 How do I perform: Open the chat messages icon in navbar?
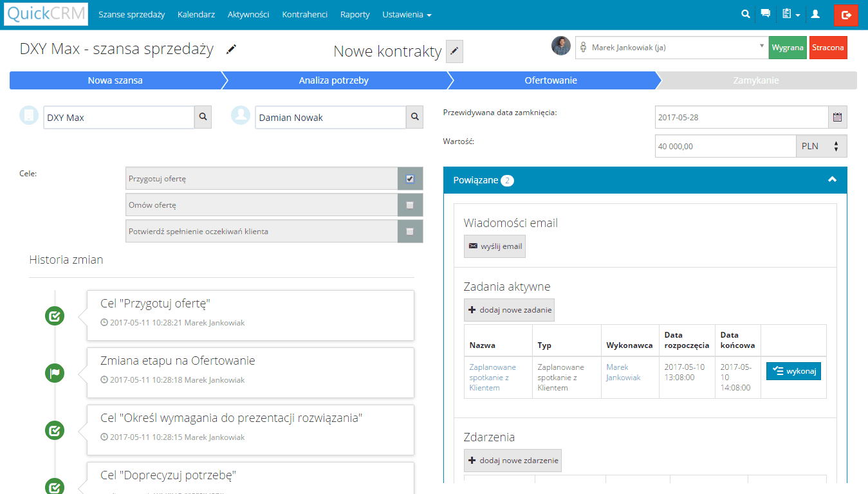click(x=765, y=14)
